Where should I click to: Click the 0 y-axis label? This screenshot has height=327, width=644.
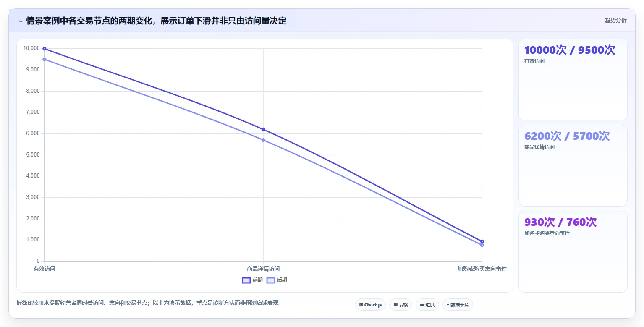point(38,261)
